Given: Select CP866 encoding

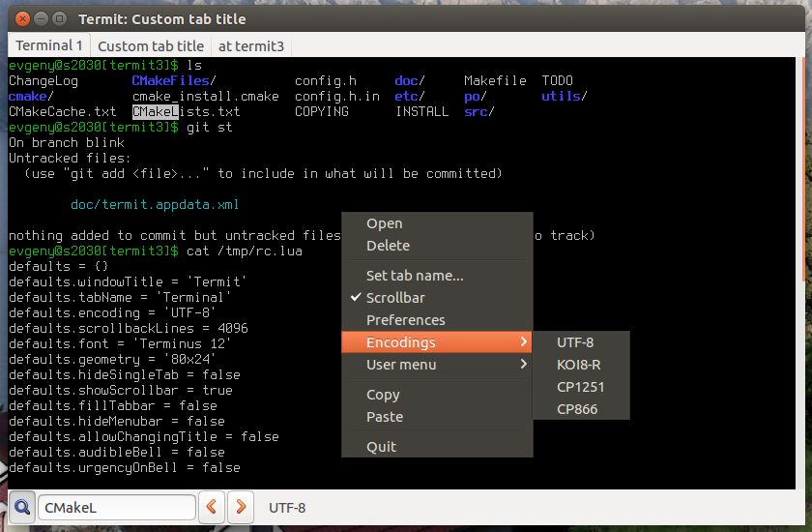Looking at the screenshot, I should coord(577,409).
